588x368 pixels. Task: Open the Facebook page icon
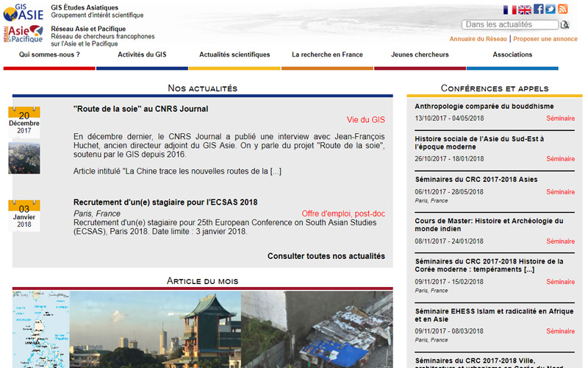[x=539, y=10]
